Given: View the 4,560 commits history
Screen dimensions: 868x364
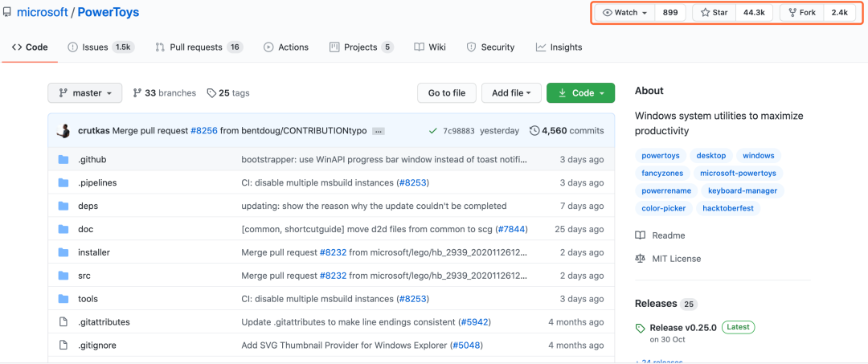Looking at the screenshot, I should pos(567,131).
